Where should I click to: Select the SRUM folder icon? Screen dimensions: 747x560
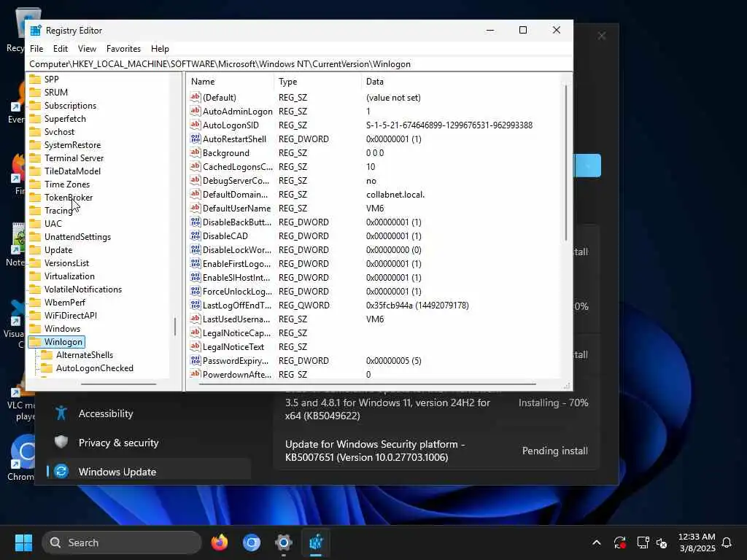(35, 93)
